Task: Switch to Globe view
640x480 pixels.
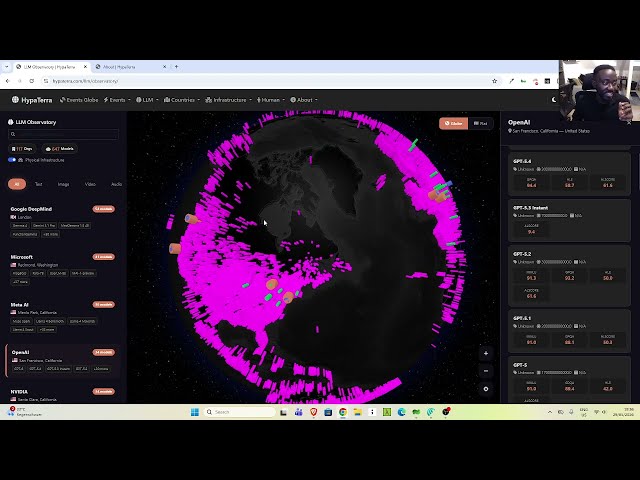Action: coord(453,123)
